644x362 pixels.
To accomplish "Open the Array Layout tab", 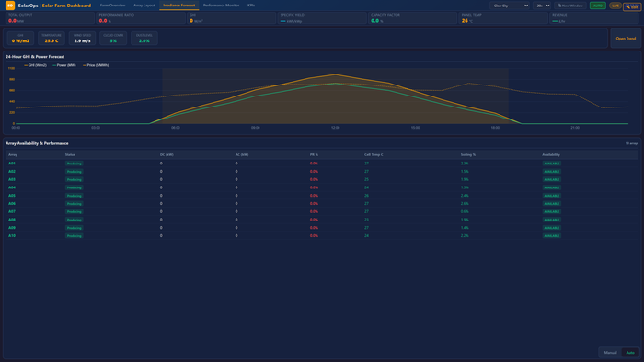I will (144, 6).
